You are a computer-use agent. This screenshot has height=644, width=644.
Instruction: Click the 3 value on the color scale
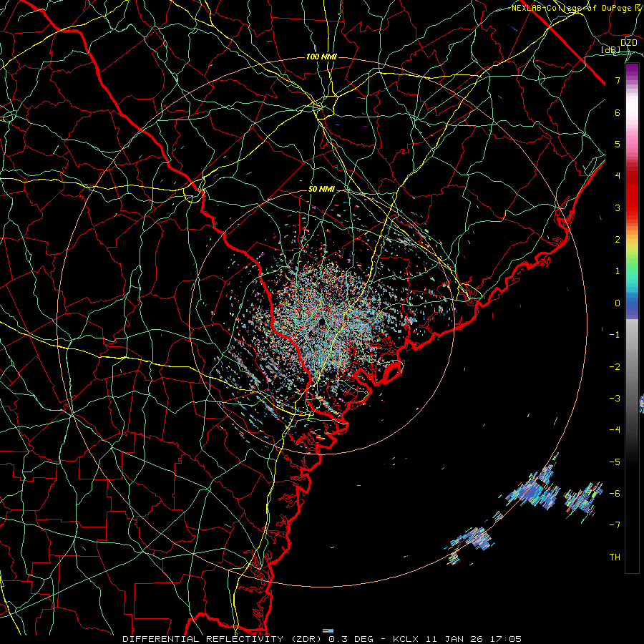618,208
